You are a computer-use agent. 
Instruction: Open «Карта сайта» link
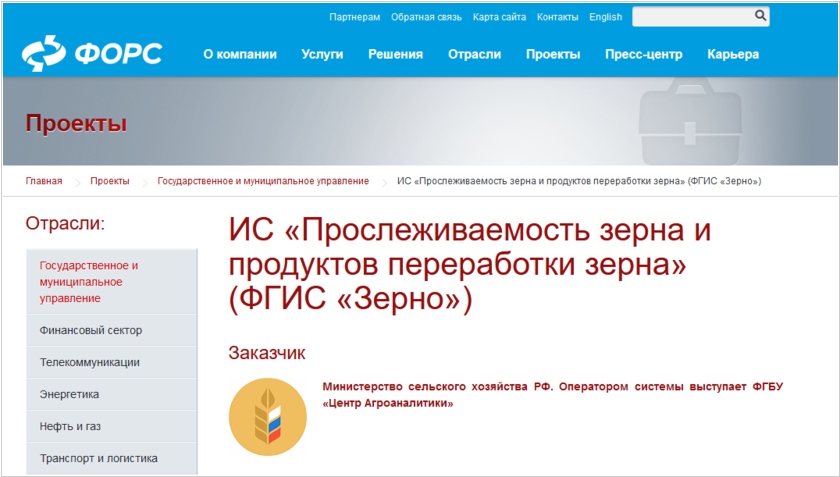click(x=499, y=17)
